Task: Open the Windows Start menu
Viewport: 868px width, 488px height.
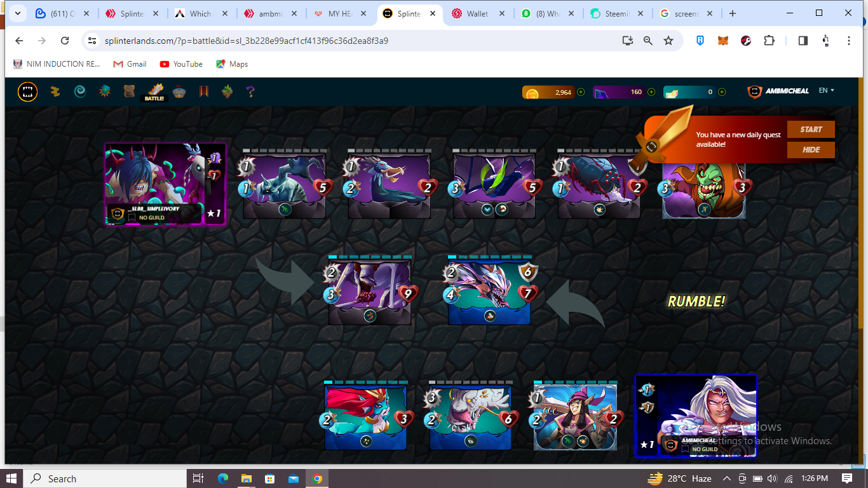Action: coord(11,478)
